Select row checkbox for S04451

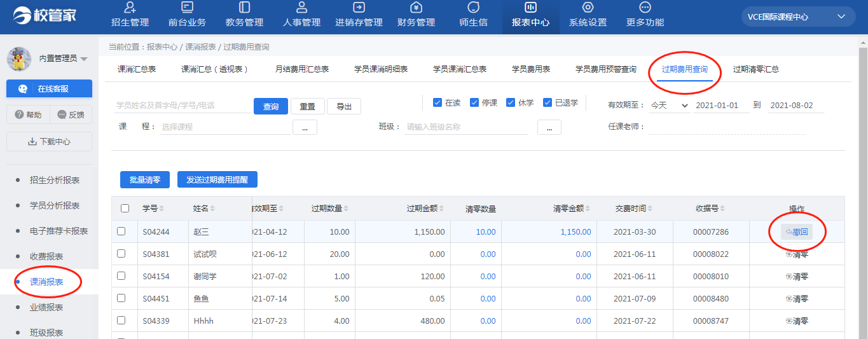coord(121,298)
